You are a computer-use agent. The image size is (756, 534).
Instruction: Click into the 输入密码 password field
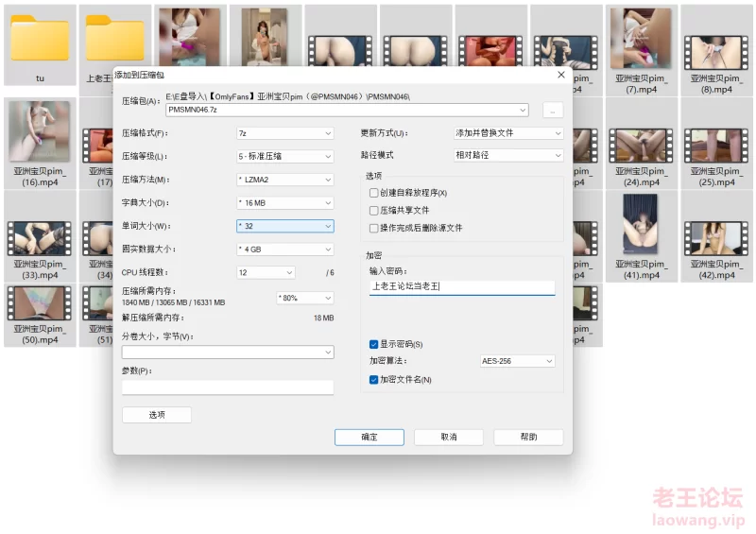[461, 286]
